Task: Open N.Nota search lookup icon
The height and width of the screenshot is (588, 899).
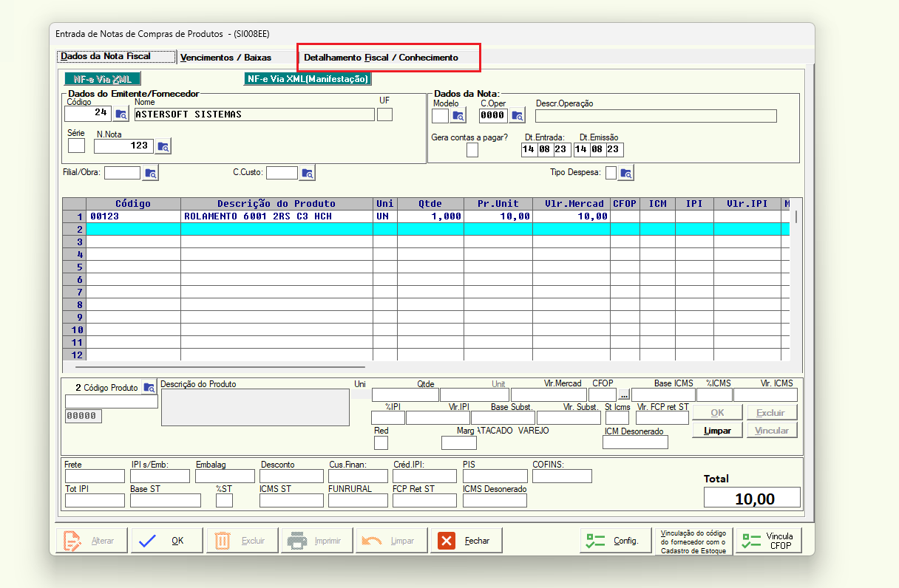Action: click(x=163, y=146)
